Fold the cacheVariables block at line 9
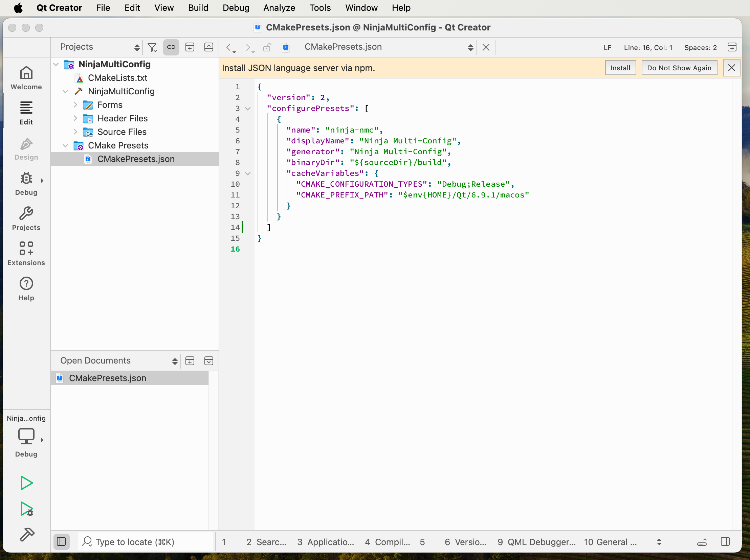The width and height of the screenshot is (750, 560). click(x=248, y=173)
